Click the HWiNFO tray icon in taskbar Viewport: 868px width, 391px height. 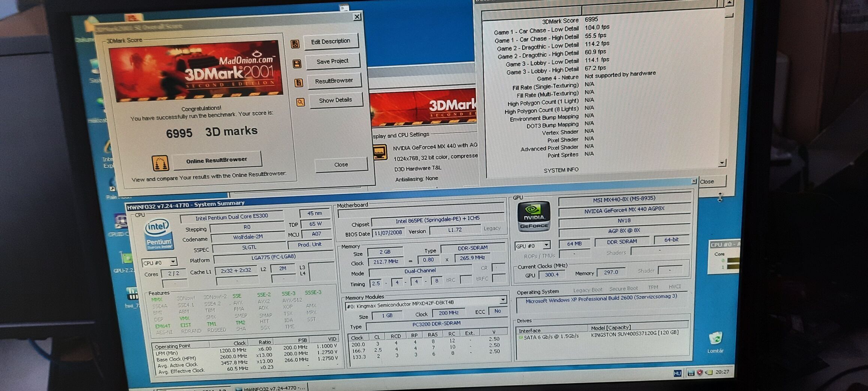(691, 373)
